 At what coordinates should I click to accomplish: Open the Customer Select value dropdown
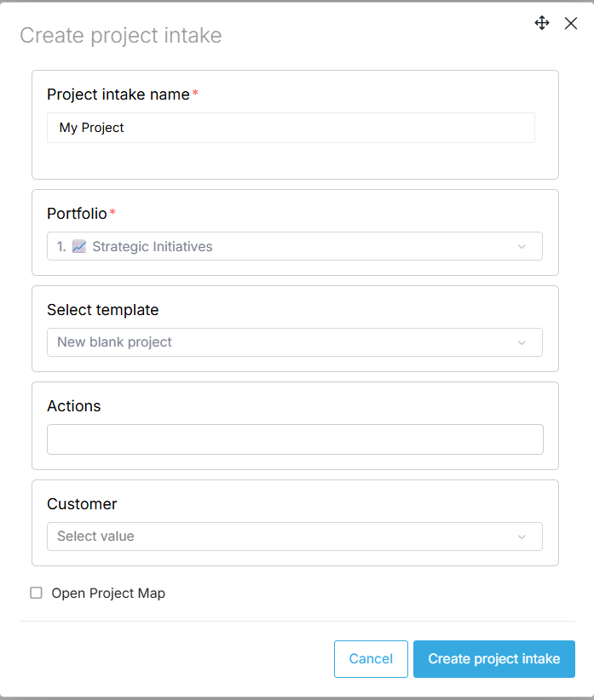(x=294, y=536)
